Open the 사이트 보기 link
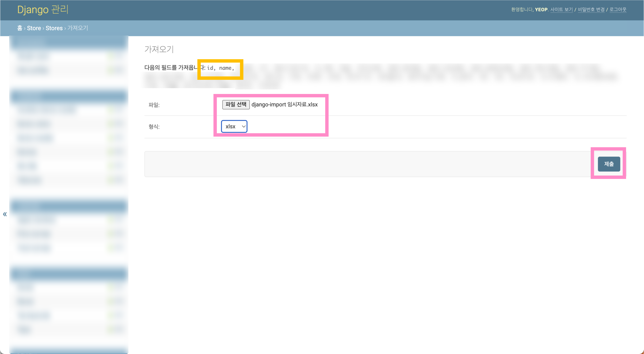This screenshot has width=644, height=354. (x=561, y=9)
